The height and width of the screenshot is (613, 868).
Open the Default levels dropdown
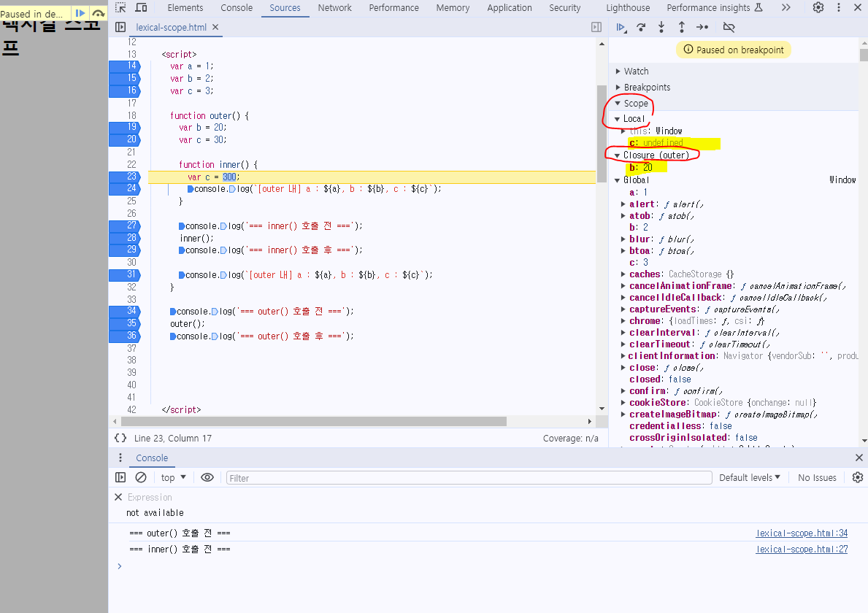750,477
